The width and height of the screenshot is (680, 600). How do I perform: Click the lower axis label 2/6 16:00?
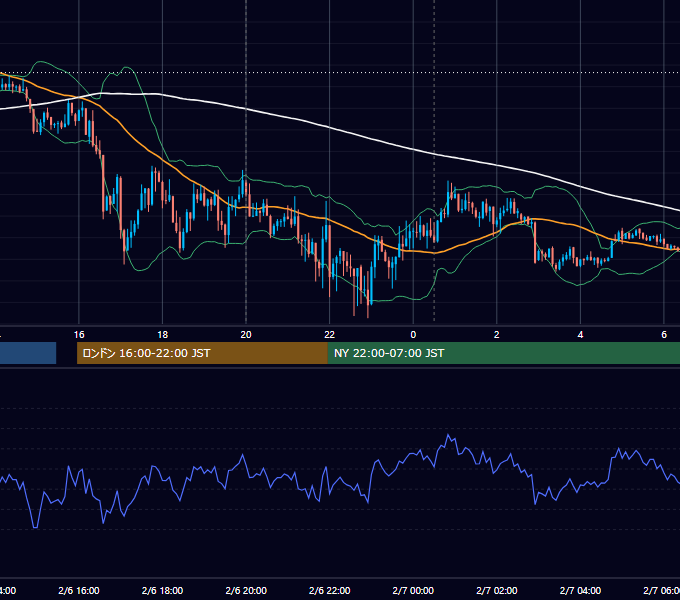tap(79, 590)
